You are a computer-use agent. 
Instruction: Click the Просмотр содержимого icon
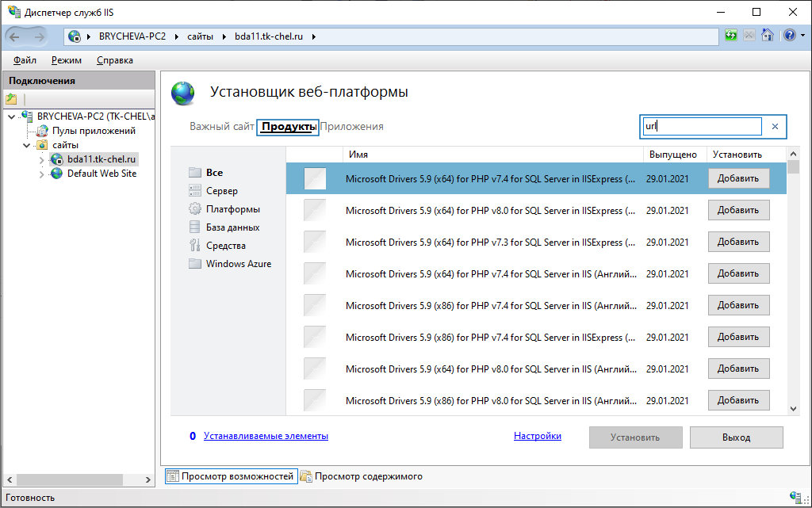306,476
